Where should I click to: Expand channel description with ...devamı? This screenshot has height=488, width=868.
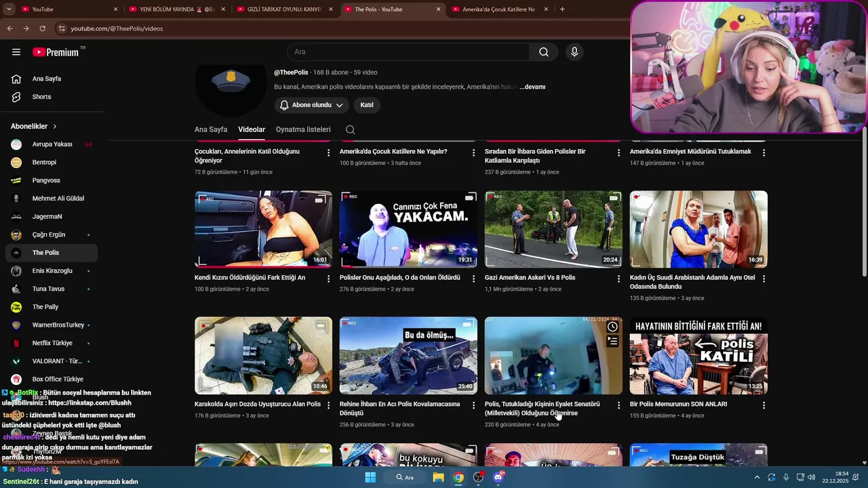point(532,87)
